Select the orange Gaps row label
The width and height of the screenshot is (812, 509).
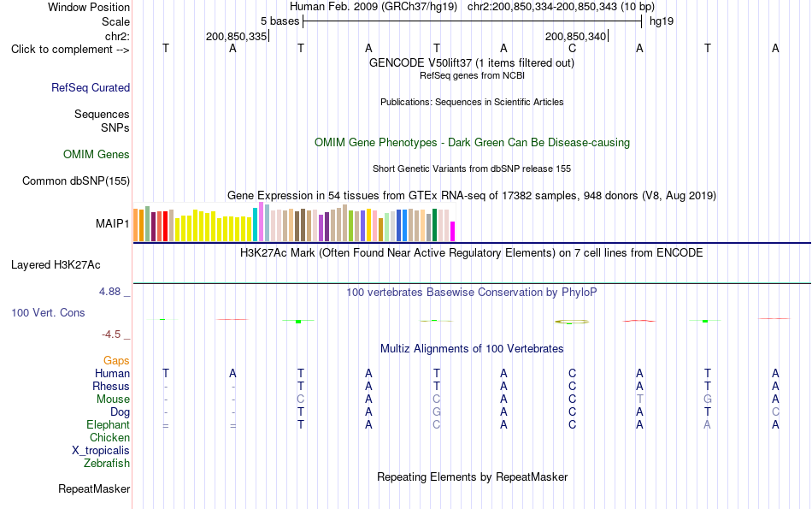[116, 360]
